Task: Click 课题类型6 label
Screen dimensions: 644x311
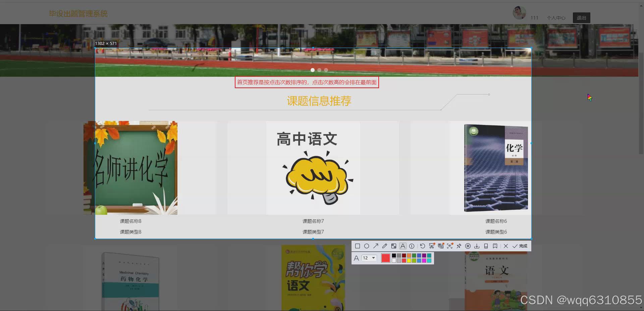Action: [x=496, y=232]
